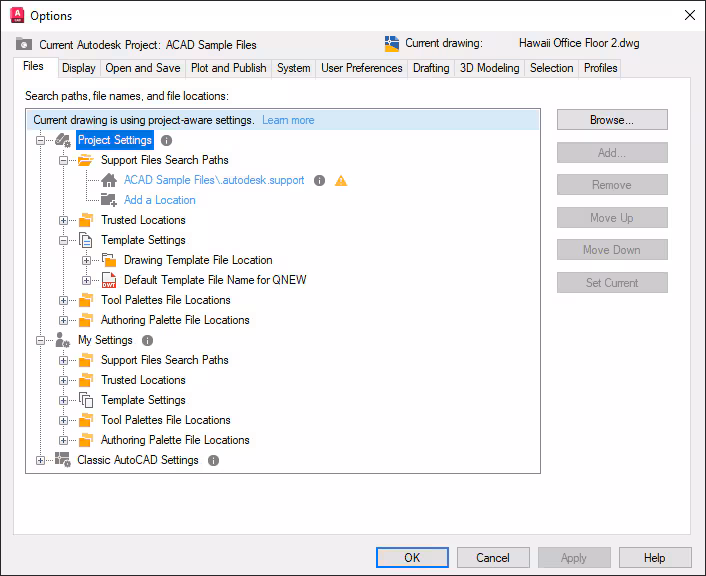Select Authoring Palette File Locations under My Settings

pos(174,440)
